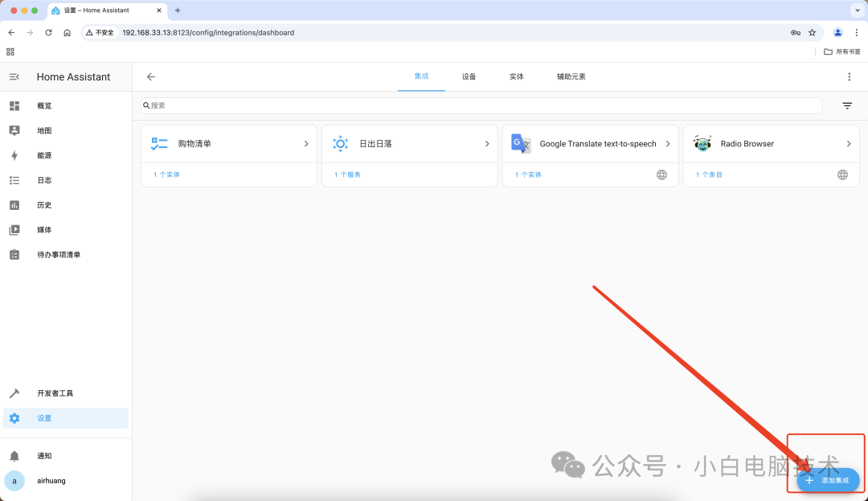Screen dimensions: 868x501
Task: Expand the Radio Browser card chevron
Action: [849, 144]
